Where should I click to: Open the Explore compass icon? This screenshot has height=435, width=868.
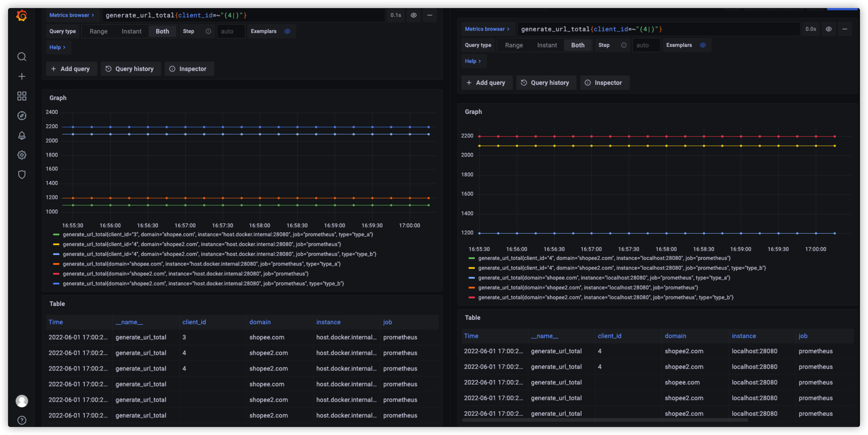pyautogui.click(x=22, y=116)
